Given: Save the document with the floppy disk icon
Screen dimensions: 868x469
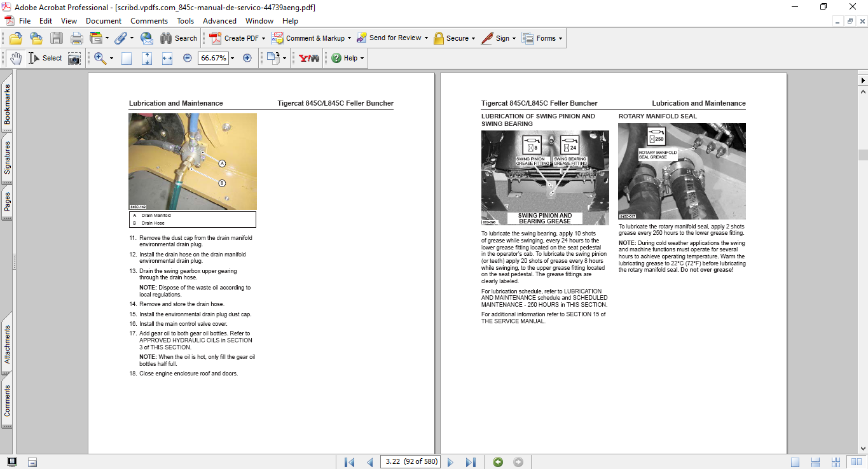Looking at the screenshot, I should click(x=57, y=38).
